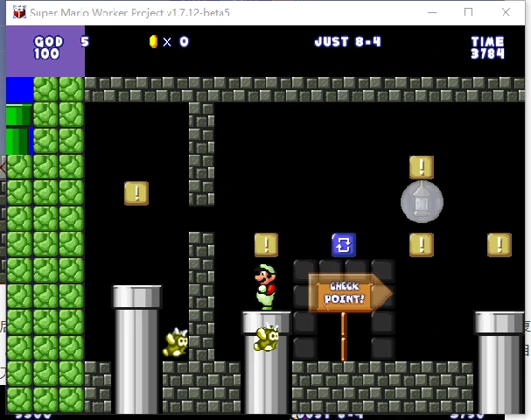Maximize the game window
Image resolution: width=531 pixels, height=420 pixels.
(x=468, y=12)
